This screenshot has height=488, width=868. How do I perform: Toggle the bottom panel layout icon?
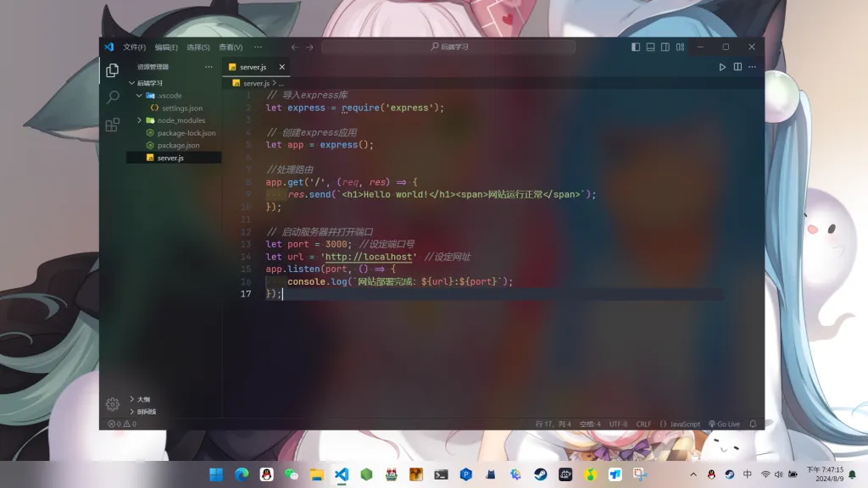coord(650,47)
